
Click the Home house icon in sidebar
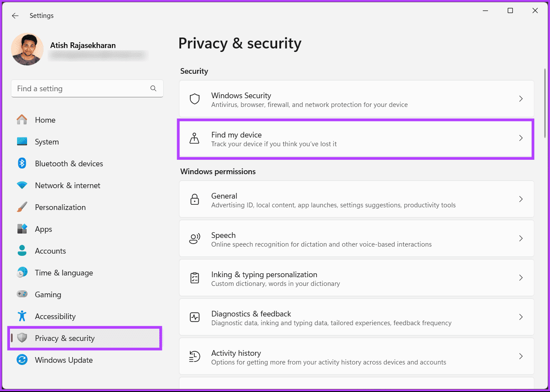click(x=22, y=120)
